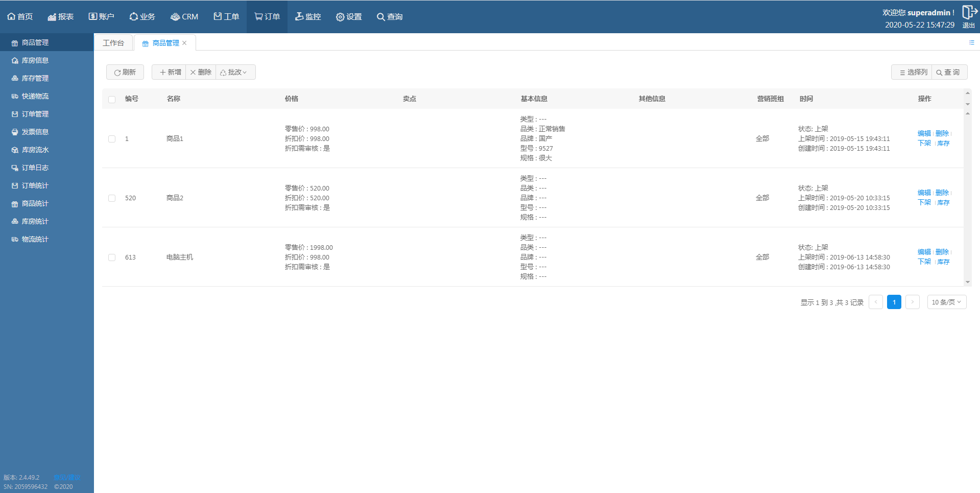This screenshot has width=980, height=493.
Task: Click the 查询 search button in the toolbar
Action: (949, 72)
